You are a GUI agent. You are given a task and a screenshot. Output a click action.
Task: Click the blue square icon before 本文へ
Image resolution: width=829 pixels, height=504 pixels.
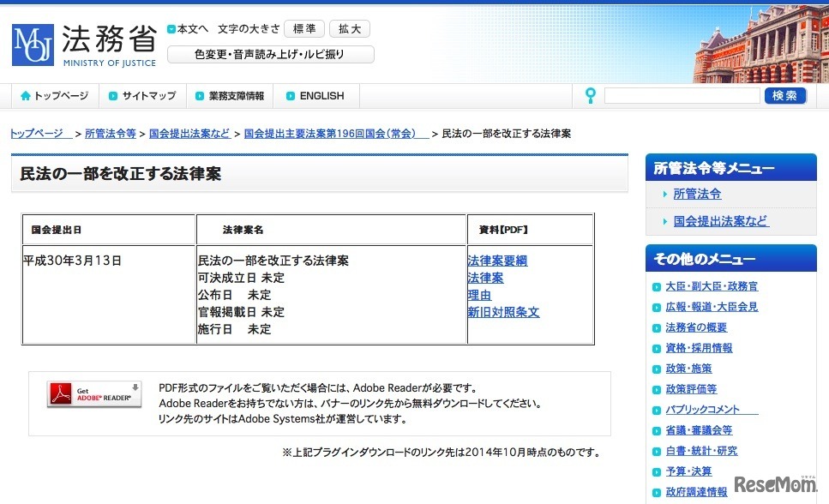point(170,28)
